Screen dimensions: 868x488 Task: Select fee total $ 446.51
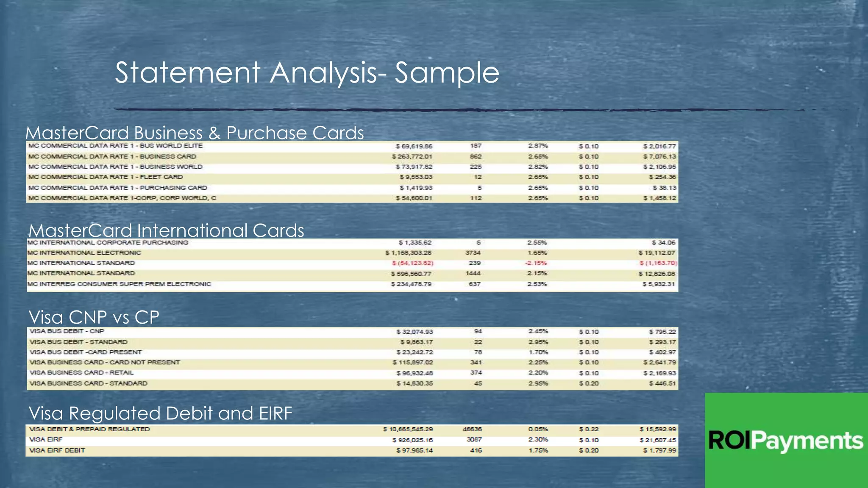click(662, 383)
